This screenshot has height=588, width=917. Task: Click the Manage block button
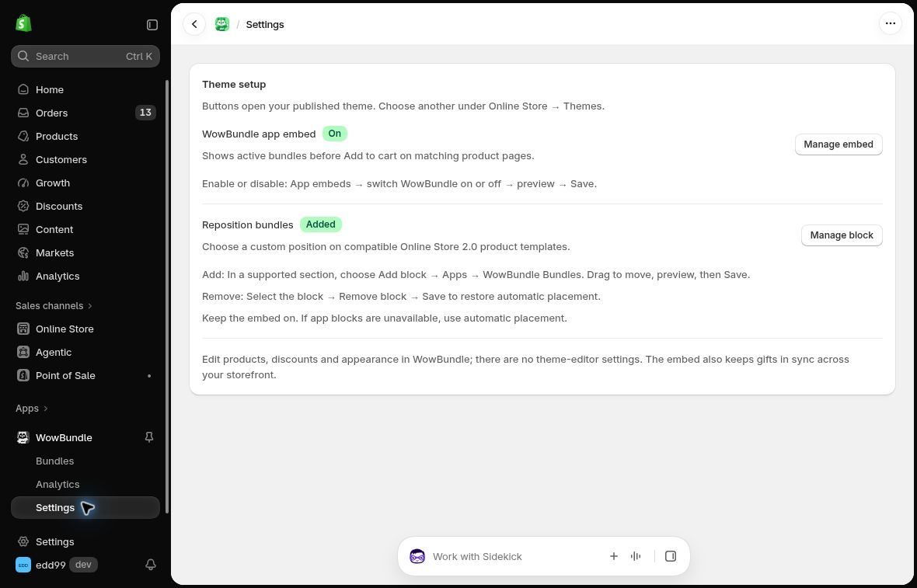click(x=842, y=235)
